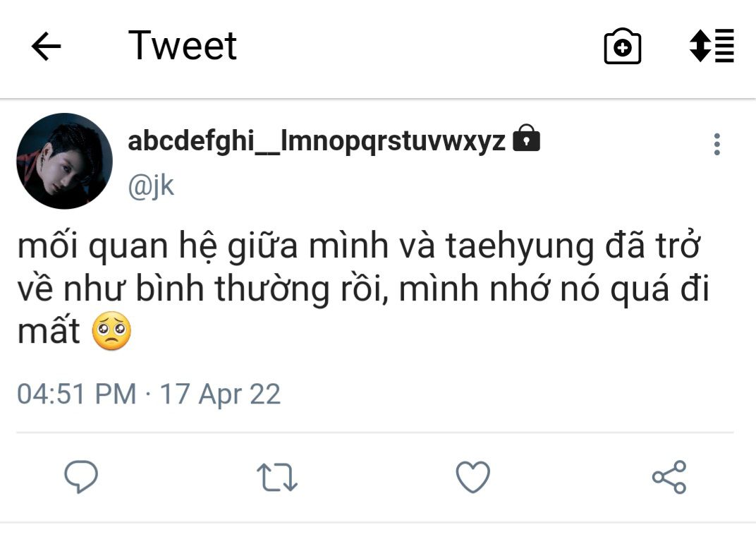Tap the pleading face emoji

tap(111, 334)
